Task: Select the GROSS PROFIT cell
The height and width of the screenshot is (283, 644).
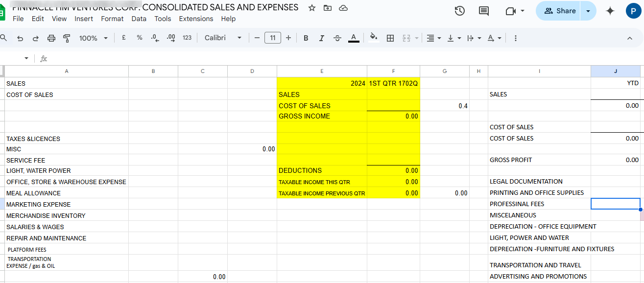Action: (x=540, y=160)
